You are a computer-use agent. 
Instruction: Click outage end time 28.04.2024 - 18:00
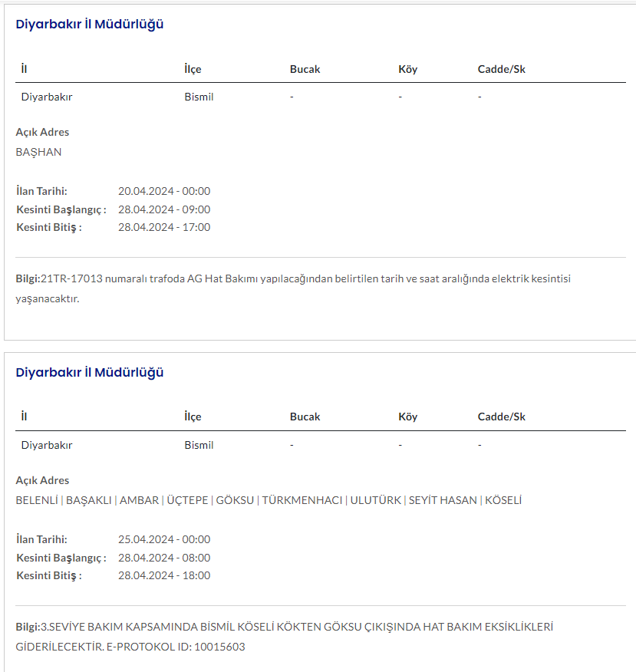pyautogui.click(x=164, y=575)
